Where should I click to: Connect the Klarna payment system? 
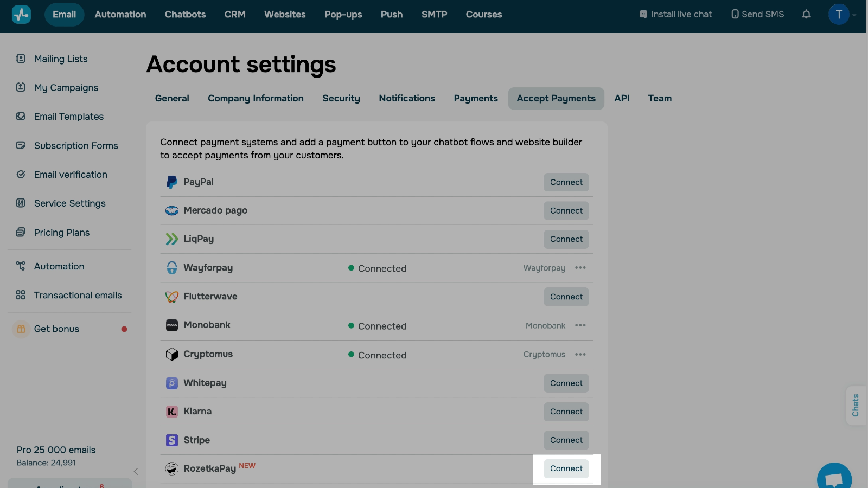(566, 412)
